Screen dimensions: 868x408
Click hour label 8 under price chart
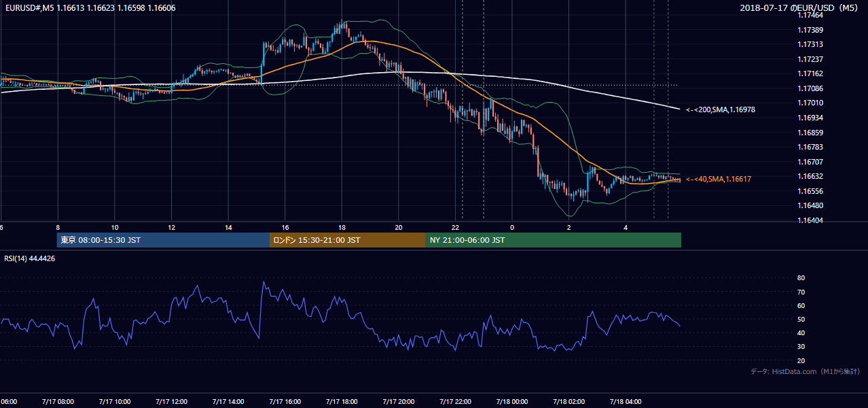[58, 227]
